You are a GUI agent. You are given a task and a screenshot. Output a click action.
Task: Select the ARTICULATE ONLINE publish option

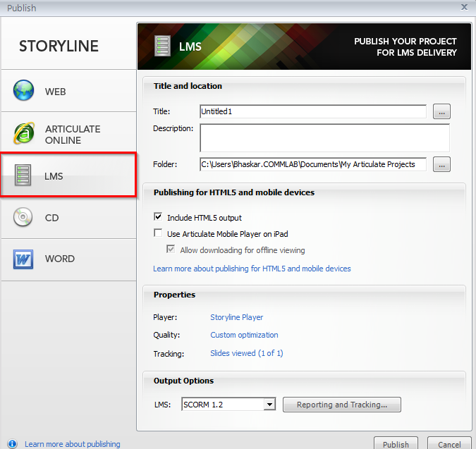click(x=68, y=133)
